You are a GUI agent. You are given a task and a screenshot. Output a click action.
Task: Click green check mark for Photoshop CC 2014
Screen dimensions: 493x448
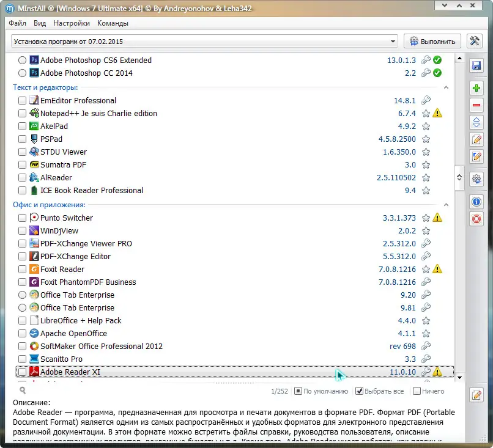coord(437,73)
